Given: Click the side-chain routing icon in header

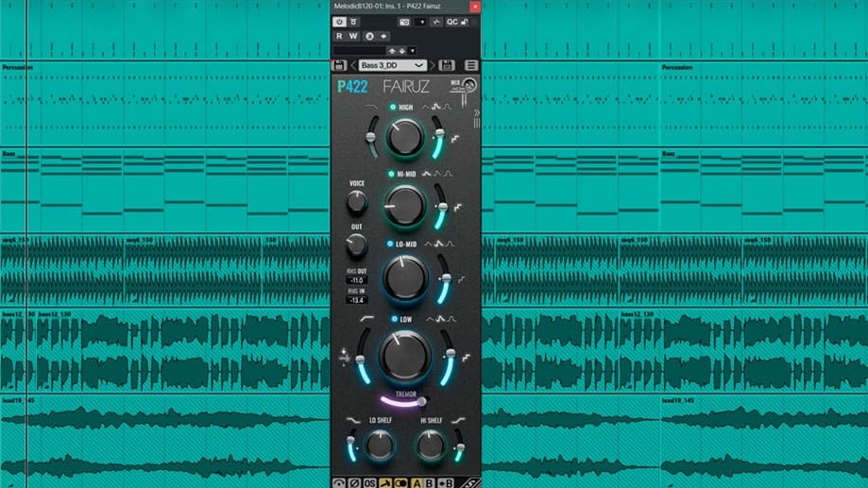Looking at the screenshot, I should (x=436, y=22).
